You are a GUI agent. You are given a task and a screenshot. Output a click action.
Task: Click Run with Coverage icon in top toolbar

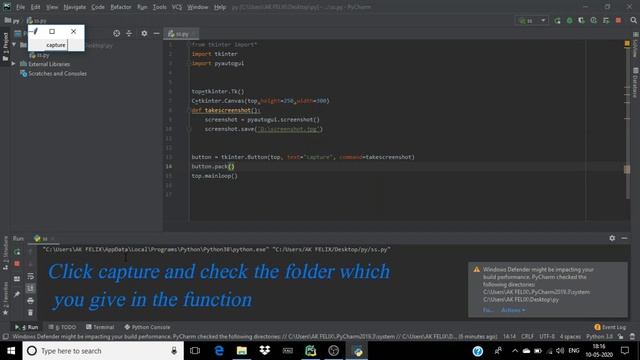[x=581, y=20]
